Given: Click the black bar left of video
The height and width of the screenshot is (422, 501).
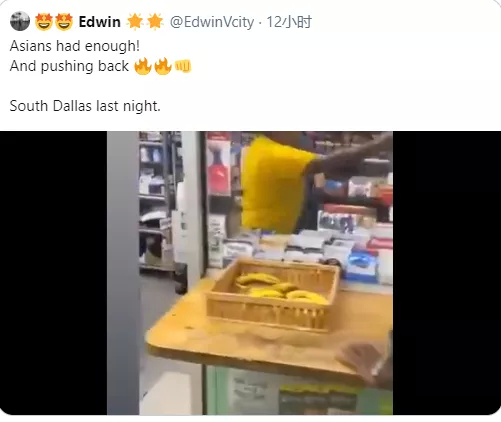Looking at the screenshot, I should (53, 273).
